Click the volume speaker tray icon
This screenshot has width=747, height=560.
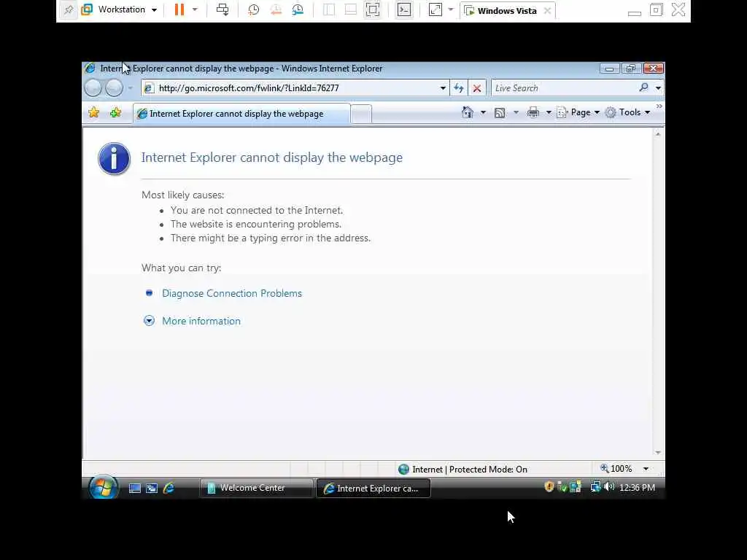pos(609,486)
